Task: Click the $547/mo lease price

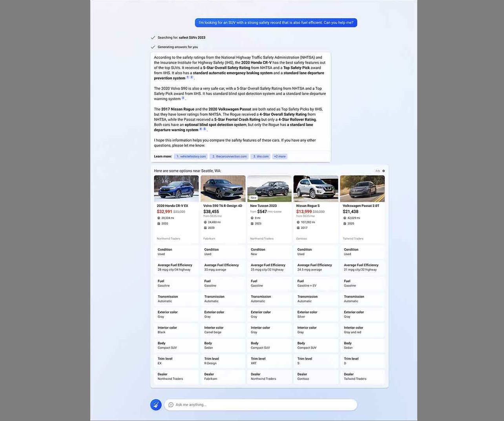Action: 266,212
